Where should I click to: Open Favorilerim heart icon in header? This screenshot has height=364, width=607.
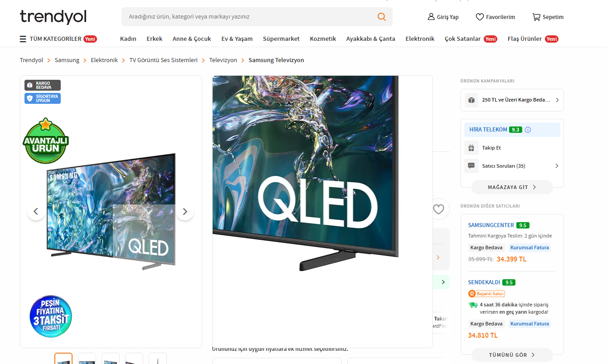tap(480, 17)
